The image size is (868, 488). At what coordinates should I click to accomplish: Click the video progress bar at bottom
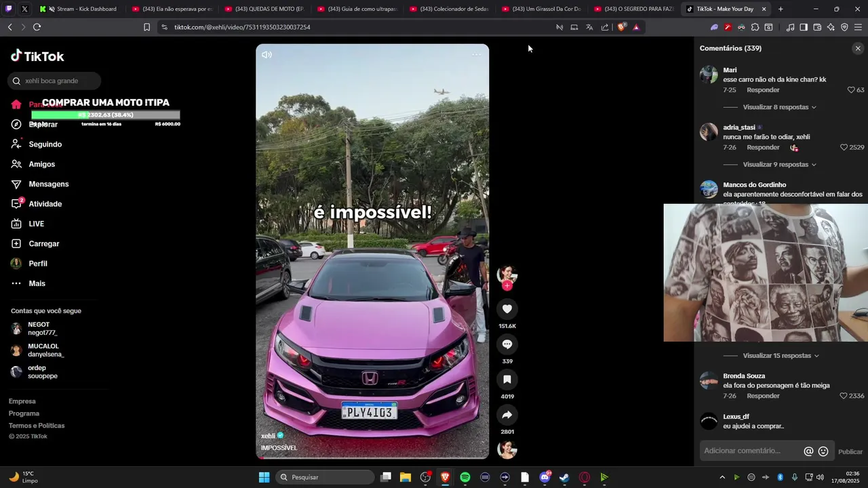pos(372,457)
